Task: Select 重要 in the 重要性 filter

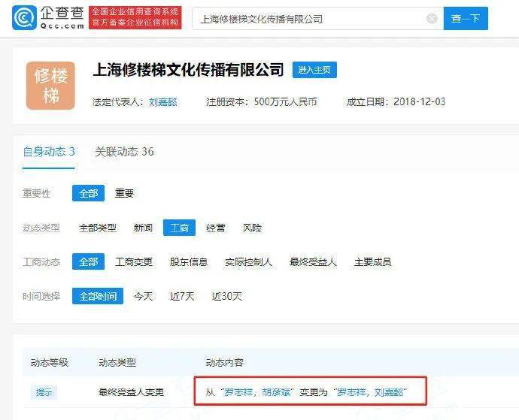Action: (124, 193)
